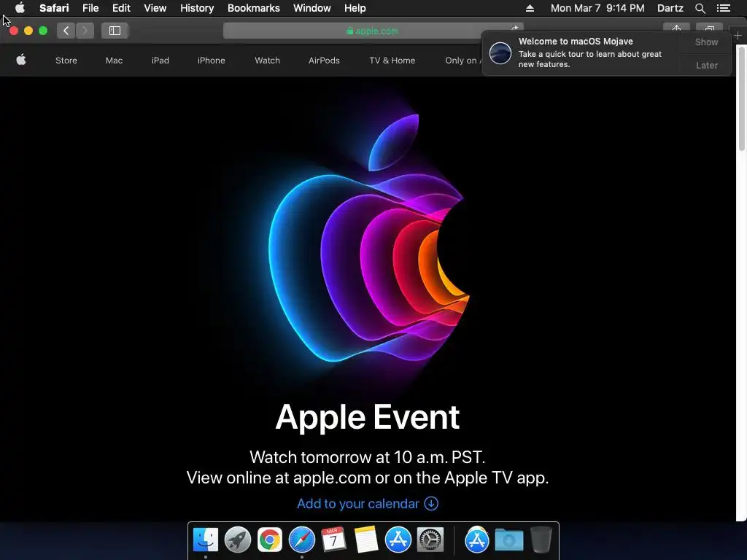Open the Bookmarks menu

click(x=253, y=8)
